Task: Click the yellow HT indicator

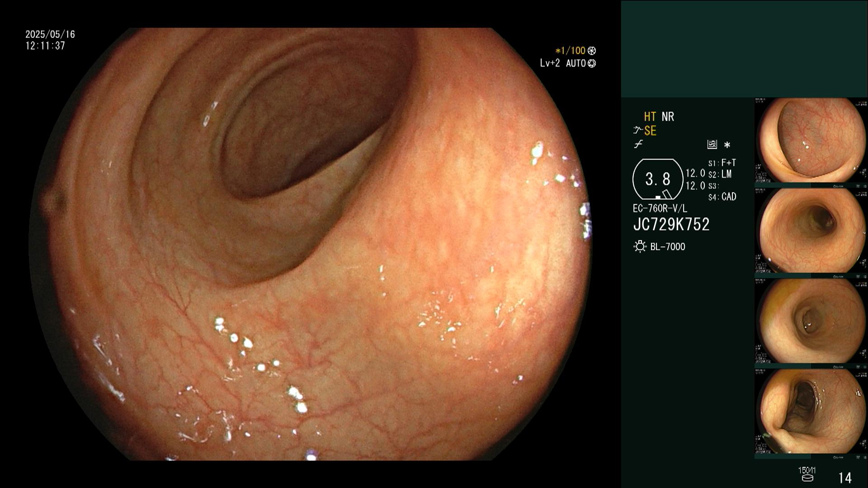Action: 650,117
